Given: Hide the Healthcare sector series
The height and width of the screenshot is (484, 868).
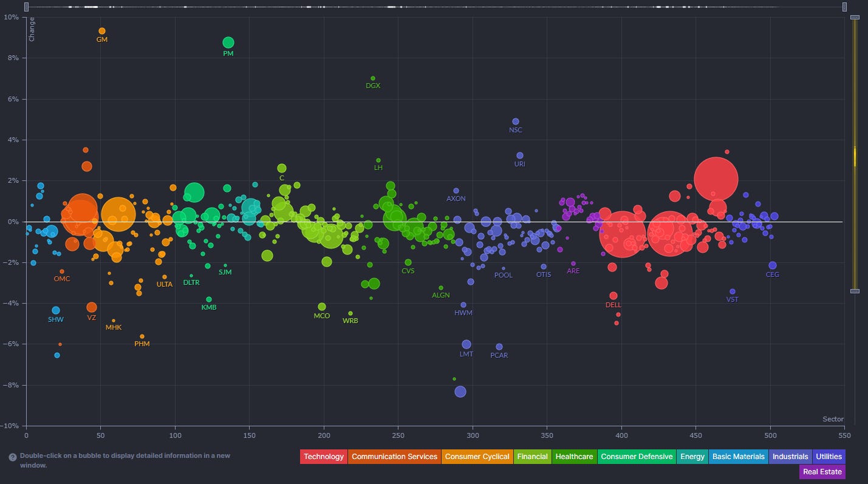Looking at the screenshot, I should (574, 457).
